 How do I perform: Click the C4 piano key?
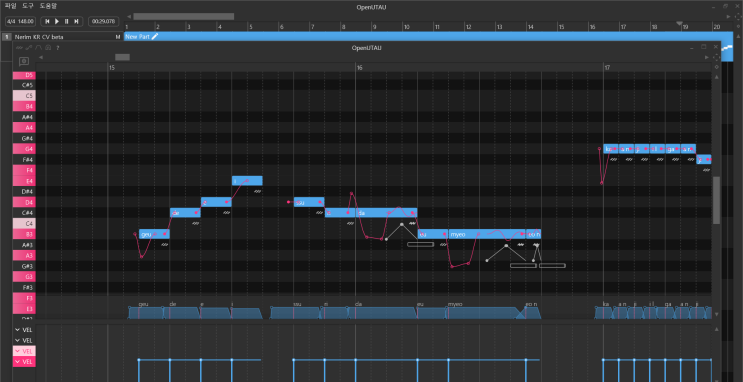pos(24,224)
